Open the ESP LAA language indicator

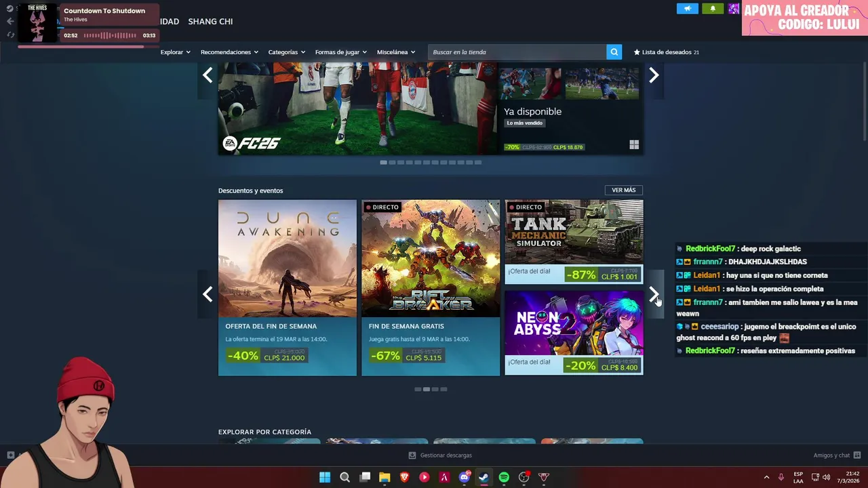coord(798,477)
